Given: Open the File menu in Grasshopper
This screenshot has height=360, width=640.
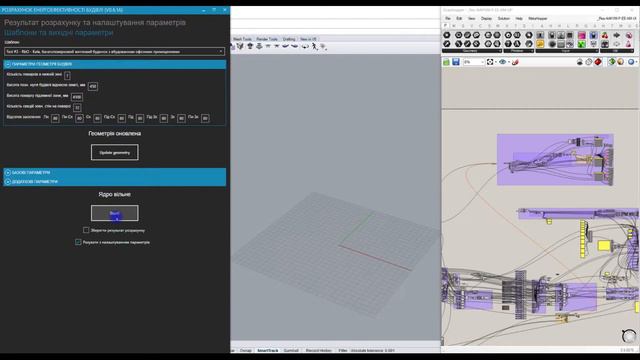Looking at the screenshot, I should click(x=448, y=19).
